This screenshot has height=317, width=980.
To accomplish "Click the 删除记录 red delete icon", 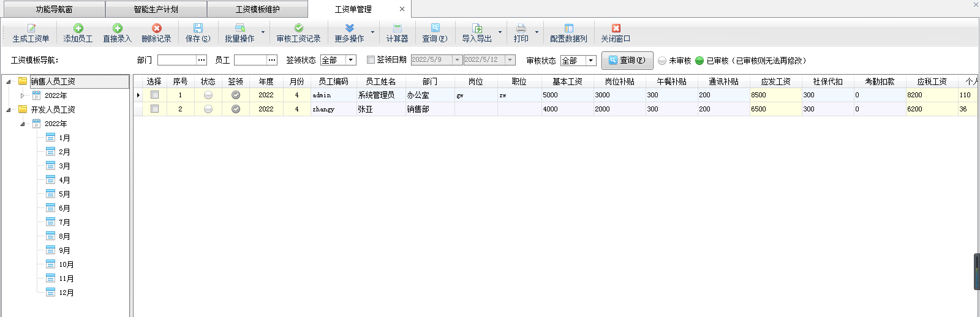I will point(156,28).
